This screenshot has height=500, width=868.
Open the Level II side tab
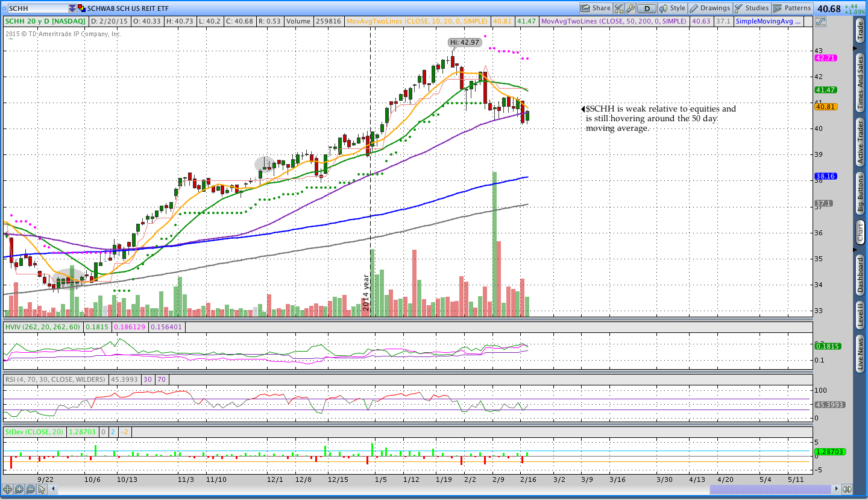[x=861, y=315]
